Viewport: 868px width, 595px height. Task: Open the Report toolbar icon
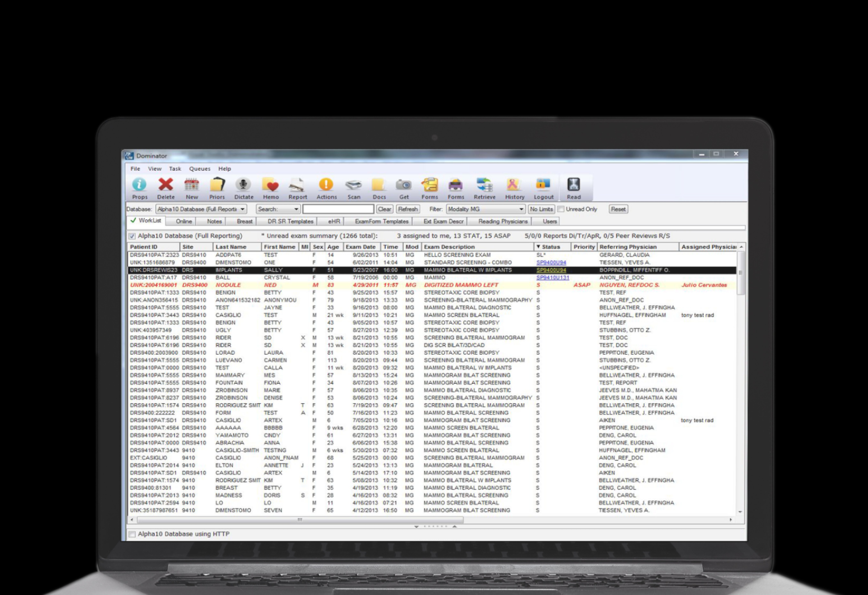(x=298, y=188)
